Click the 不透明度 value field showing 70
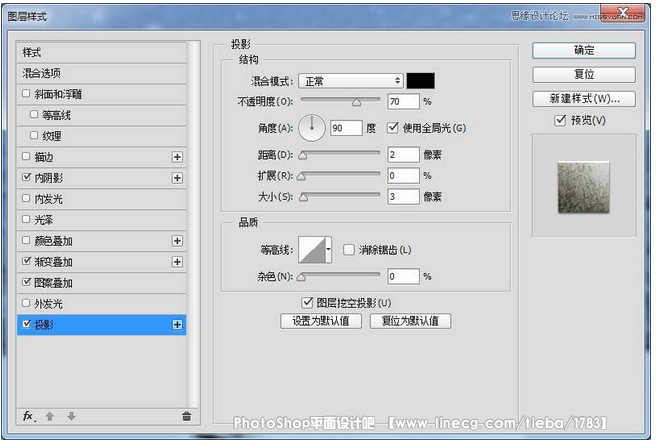 (x=403, y=101)
